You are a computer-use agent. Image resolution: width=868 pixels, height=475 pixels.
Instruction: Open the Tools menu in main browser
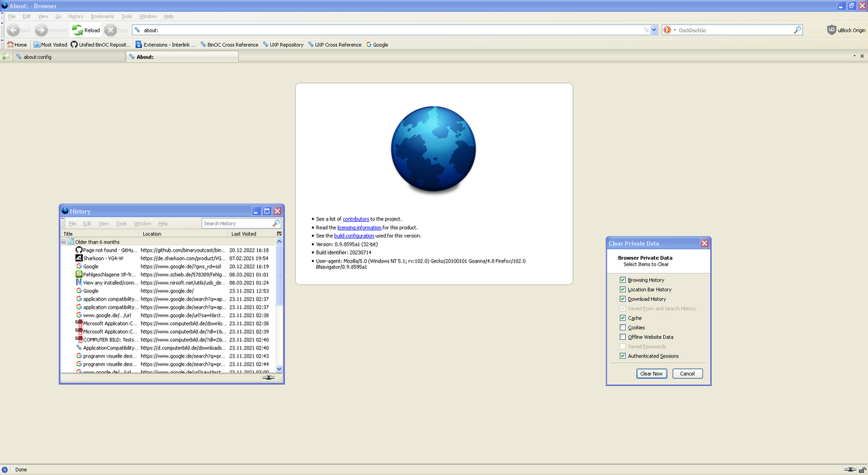(x=127, y=16)
